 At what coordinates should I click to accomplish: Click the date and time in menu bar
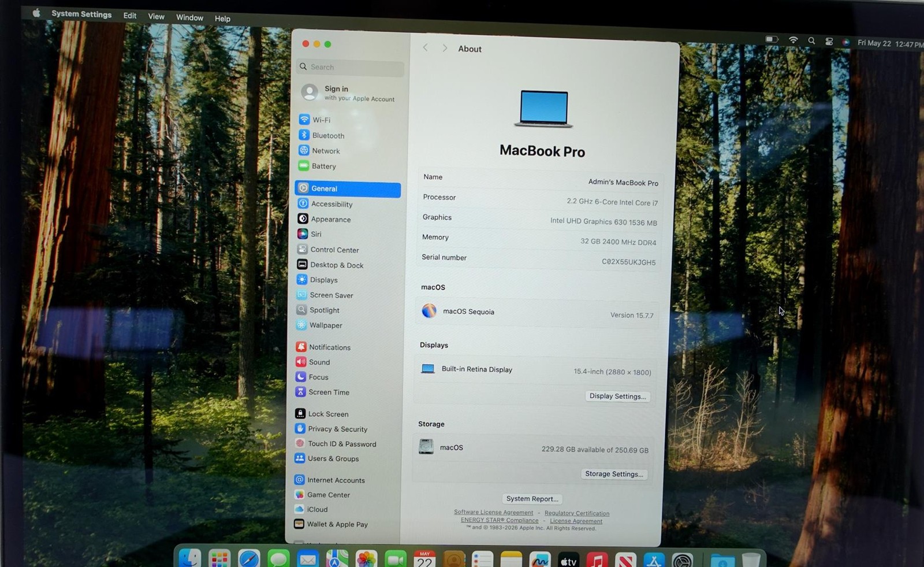click(890, 43)
